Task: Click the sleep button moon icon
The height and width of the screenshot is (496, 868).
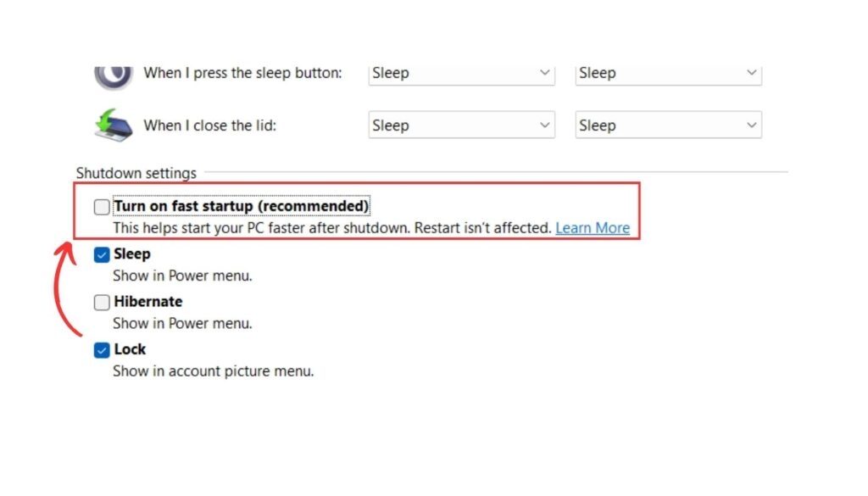Action: pyautogui.click(x=114, y=76)
